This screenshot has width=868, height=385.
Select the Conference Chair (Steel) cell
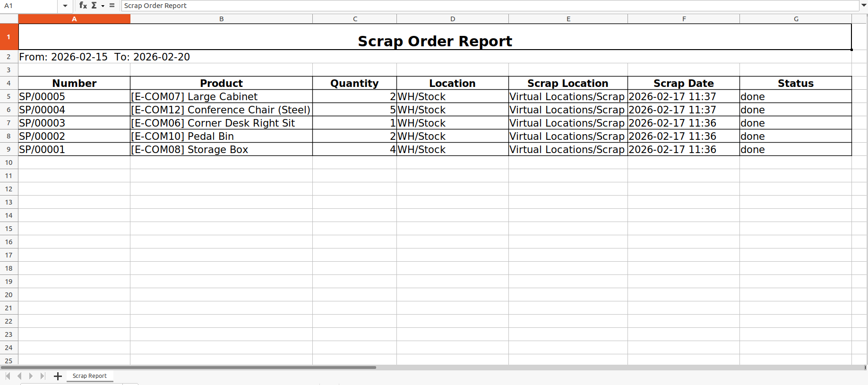[221, 110]
